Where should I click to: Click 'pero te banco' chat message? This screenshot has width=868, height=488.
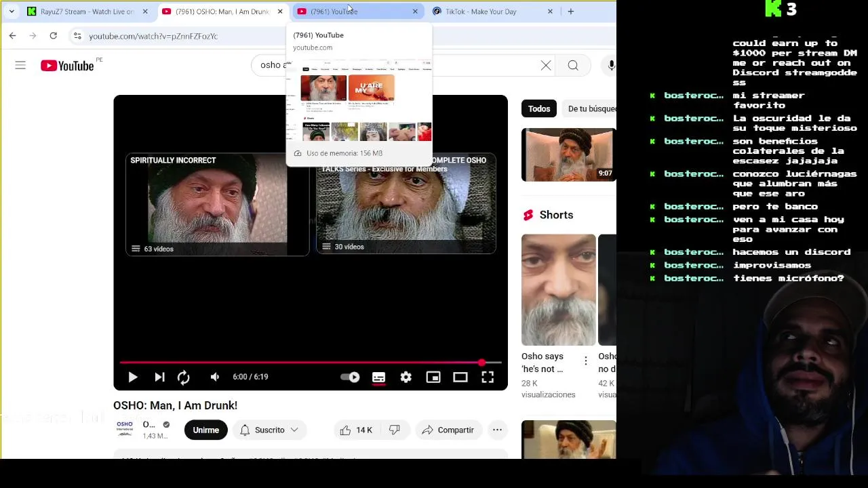coord(775,206)
